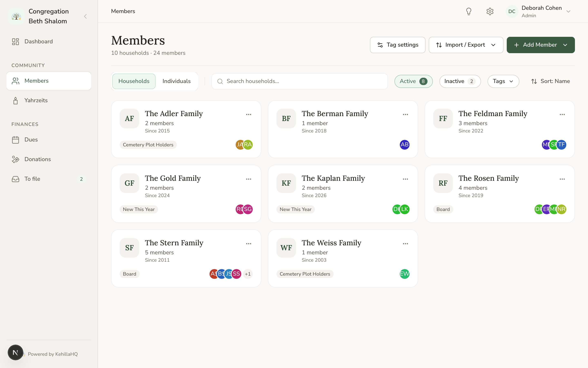Click the SG avatar in Gold Family

coord(248,209)
